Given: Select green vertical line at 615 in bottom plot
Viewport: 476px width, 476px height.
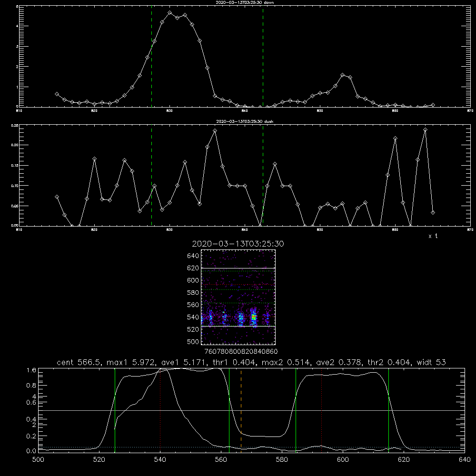Looking at the screenshot, I should coord(388,410).
